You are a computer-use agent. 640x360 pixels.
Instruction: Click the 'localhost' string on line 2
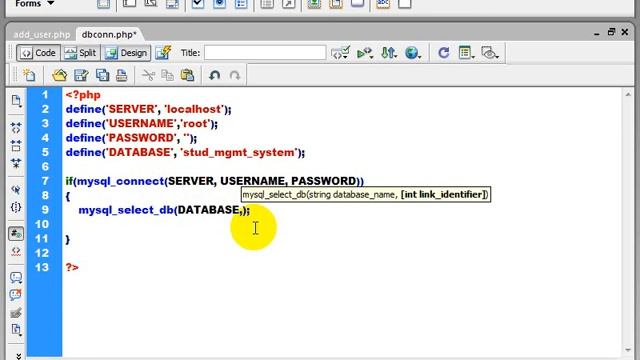(194, 109)
